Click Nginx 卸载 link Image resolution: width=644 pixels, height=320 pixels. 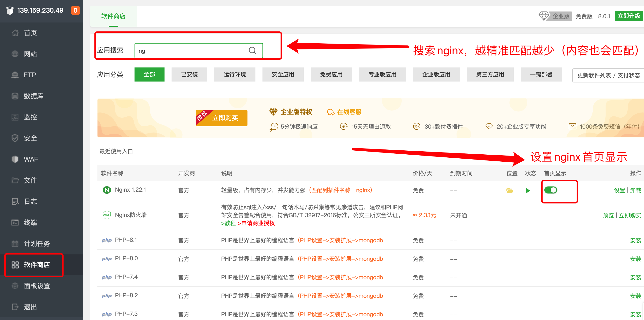[636, 190]
